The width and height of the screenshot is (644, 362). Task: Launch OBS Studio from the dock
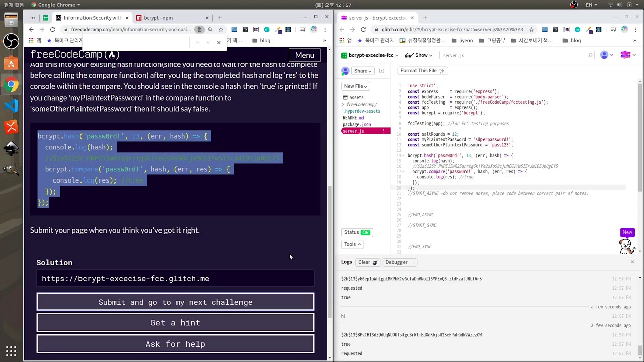11,41
